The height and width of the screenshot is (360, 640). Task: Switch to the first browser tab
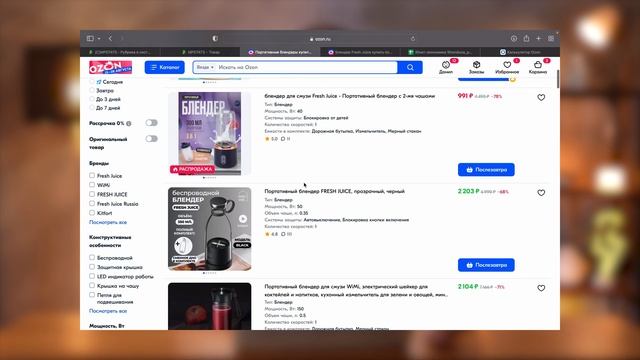click(120, 52)
